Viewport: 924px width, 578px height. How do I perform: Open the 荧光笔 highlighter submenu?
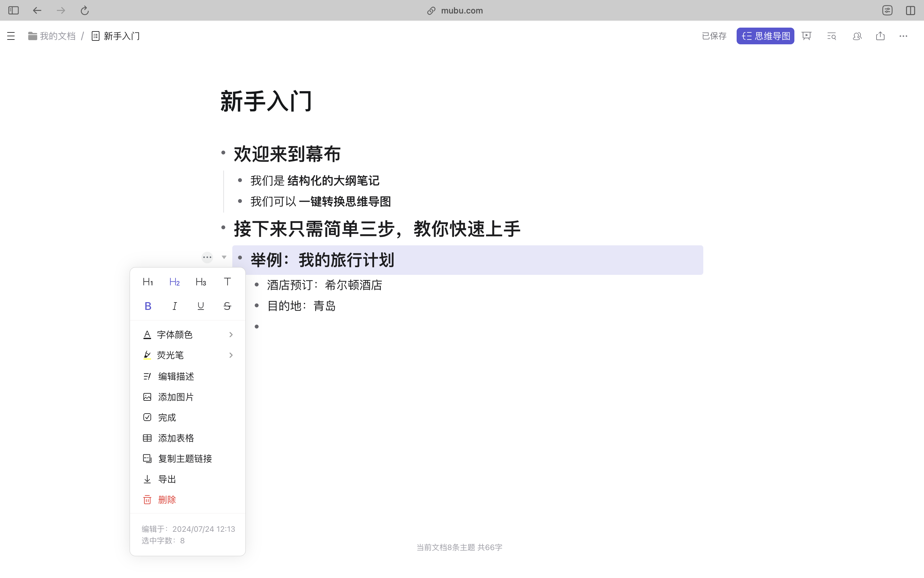(187, 355)
